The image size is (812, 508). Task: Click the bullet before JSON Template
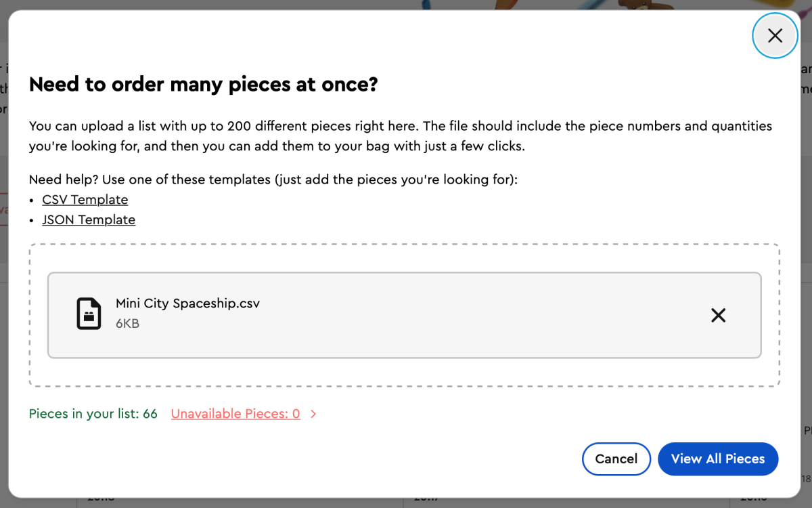coord(32,221)
